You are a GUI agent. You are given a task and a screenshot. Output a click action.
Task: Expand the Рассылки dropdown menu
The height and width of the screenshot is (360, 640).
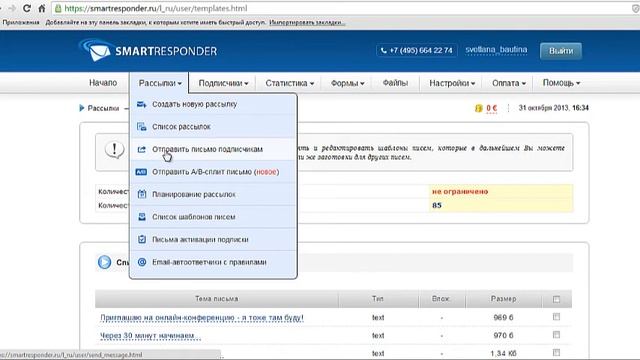tap(160, 83)
